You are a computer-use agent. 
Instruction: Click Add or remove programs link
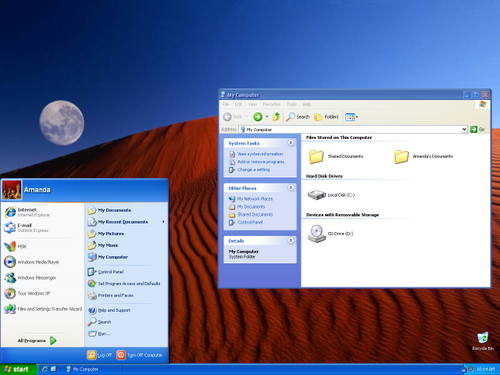click(261, 162)
